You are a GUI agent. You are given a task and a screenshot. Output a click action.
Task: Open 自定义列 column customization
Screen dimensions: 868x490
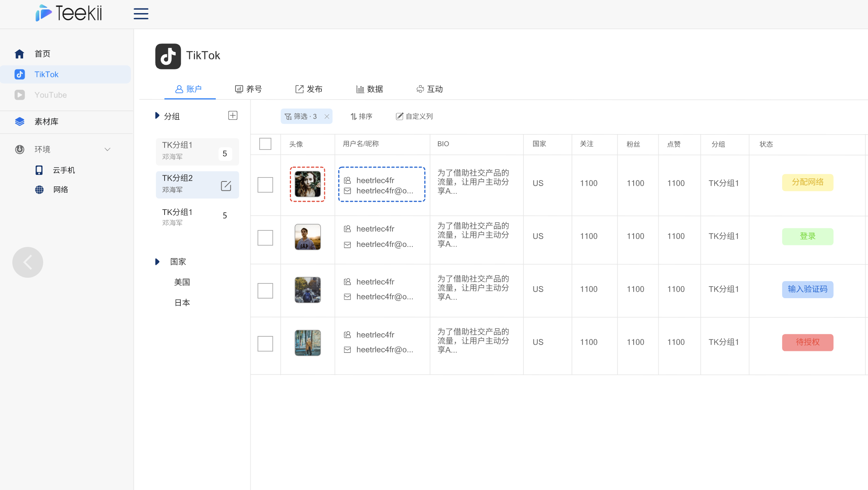414,116
